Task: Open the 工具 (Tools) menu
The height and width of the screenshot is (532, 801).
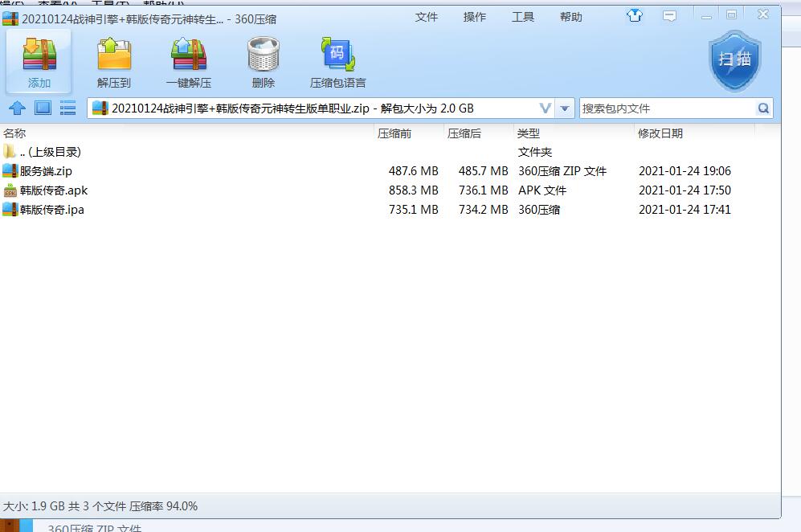Action: coord(523,17)
